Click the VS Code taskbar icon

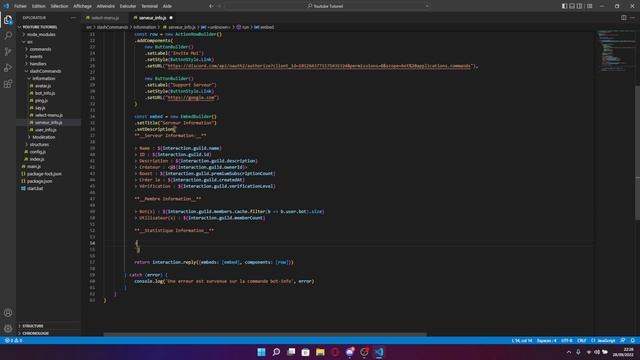[x=379, y=352]
